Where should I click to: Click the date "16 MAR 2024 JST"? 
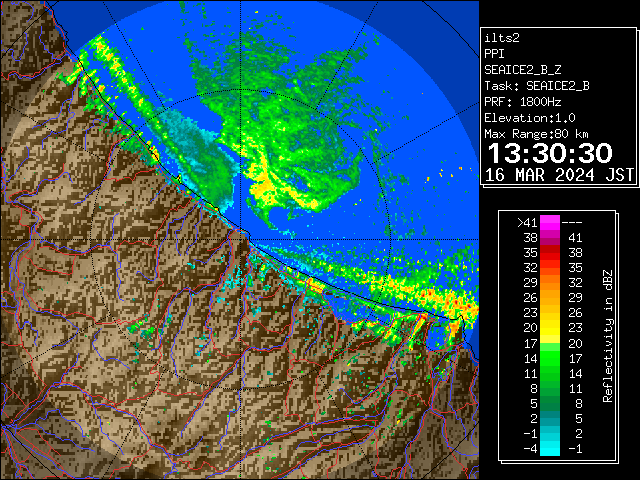[x=559, y=175]
